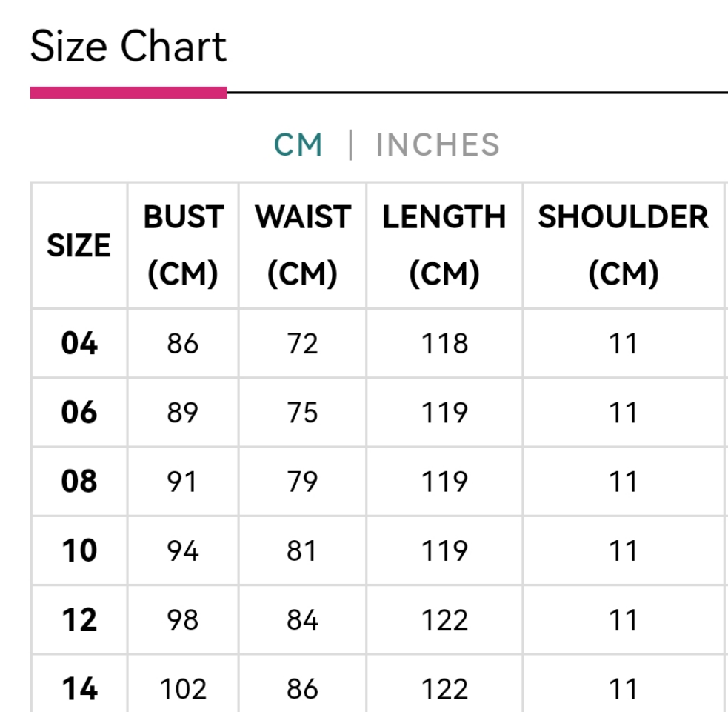Screen dimensions: 728x712
Task: Switch to the INCHES unit tab
Action: (438, 144)
